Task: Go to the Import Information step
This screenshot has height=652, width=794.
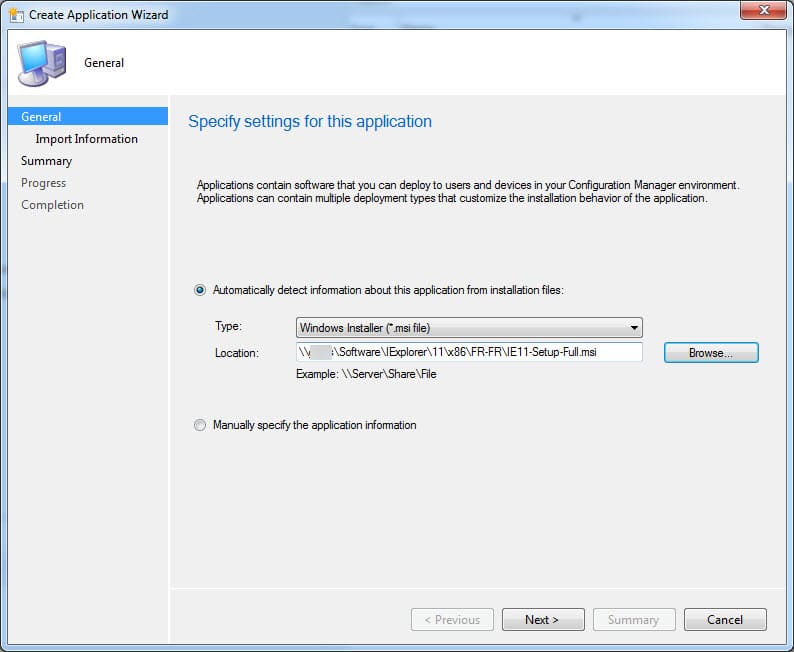Action: 86,139
